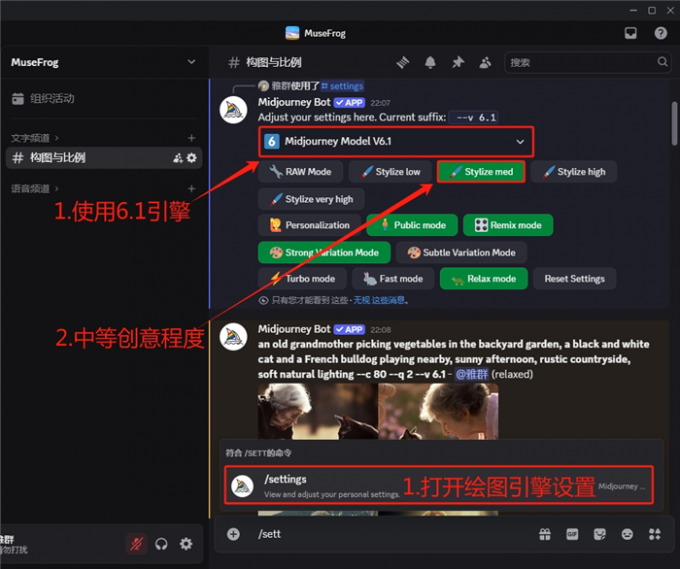
Task: Select the 构图与比例 channel
Action: (104, 158)
